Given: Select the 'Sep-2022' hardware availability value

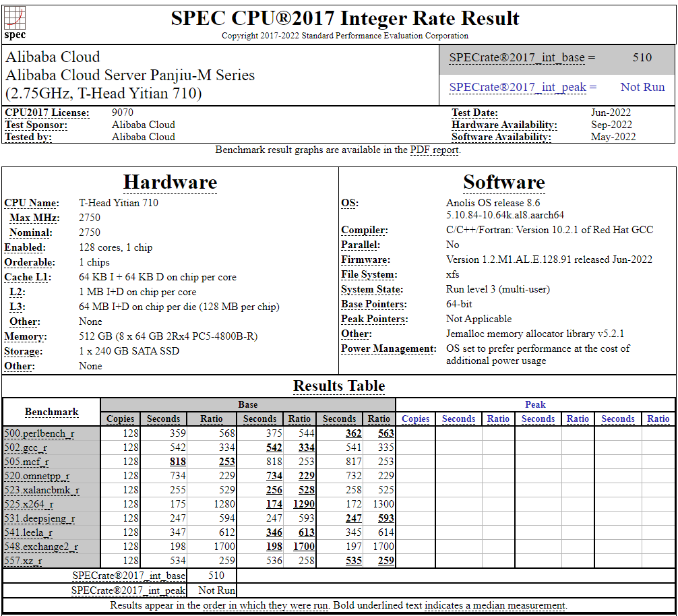Looking at the screenshot, I should pos(611,125).
